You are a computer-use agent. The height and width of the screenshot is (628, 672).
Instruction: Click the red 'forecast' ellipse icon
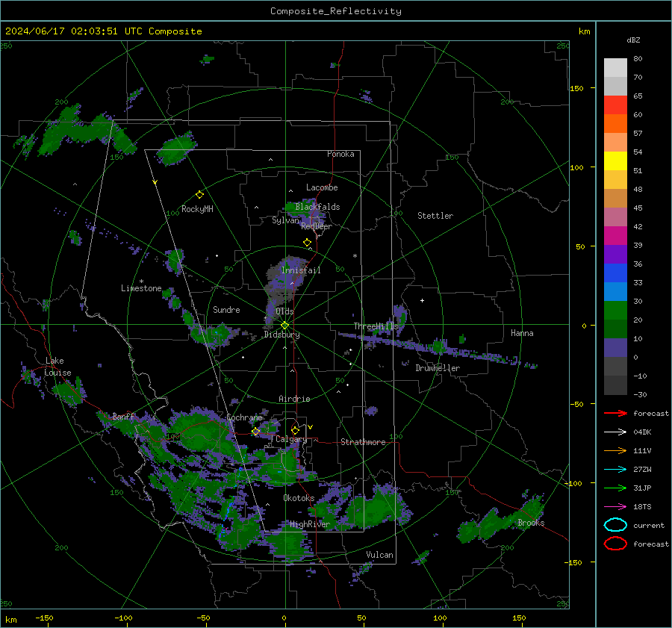pyautogui.click(x=615, y=544)
